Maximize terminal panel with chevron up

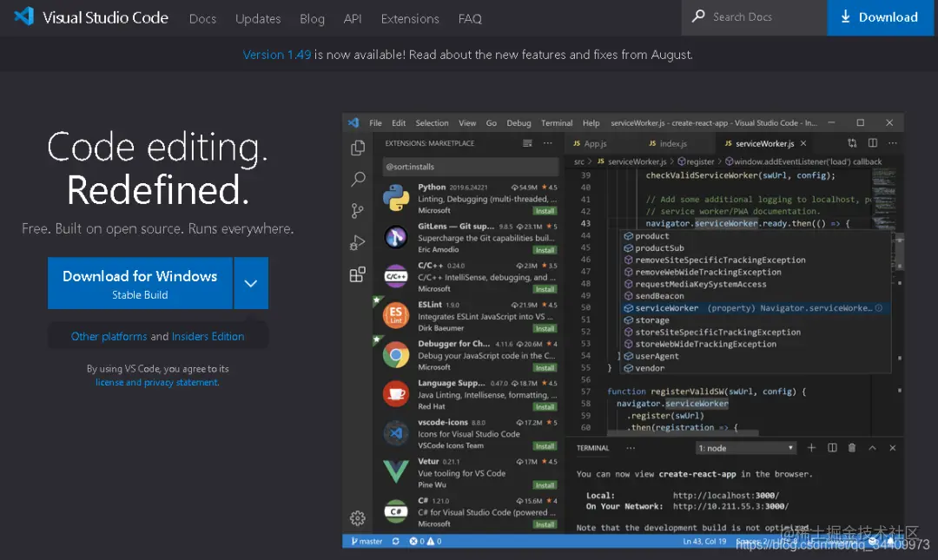[x=872, y=447]
